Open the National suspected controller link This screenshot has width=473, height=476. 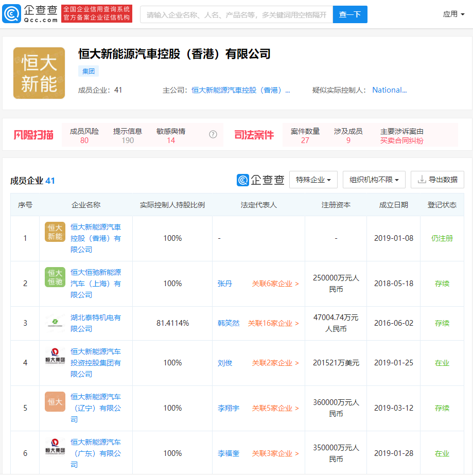[x=390, y=90]
